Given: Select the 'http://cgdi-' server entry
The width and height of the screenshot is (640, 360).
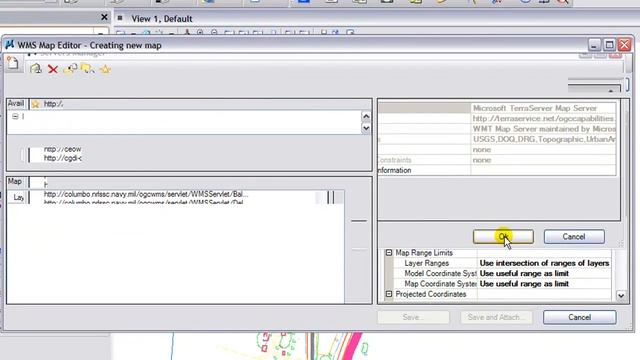Looking at the screenshot, I should click(x=62, y=158).
